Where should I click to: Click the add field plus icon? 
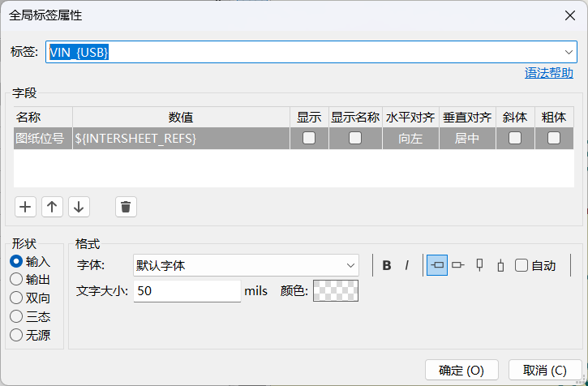pyautogui.click(x=26, y=207)
